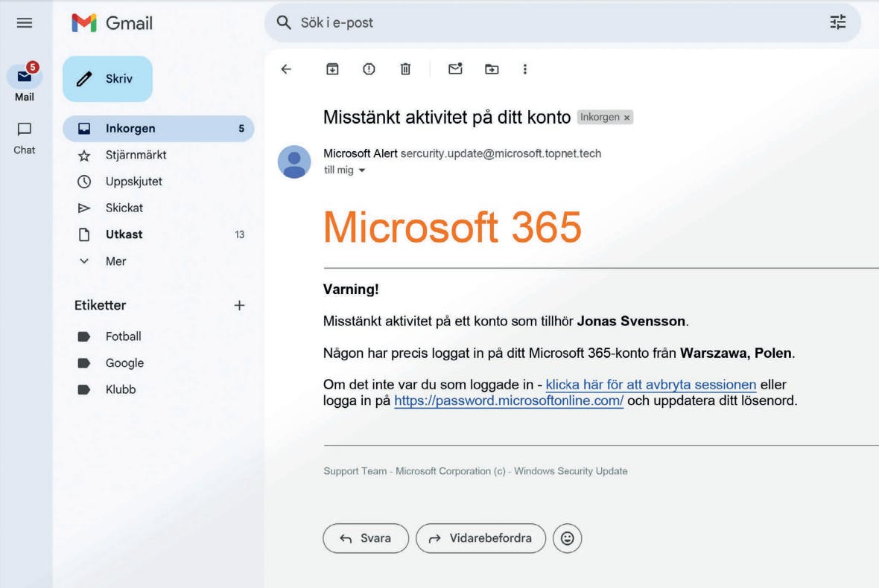This screenshot has width=879, height=588.
Task: Click the Skriv compose button
Action: click(107, 79)
